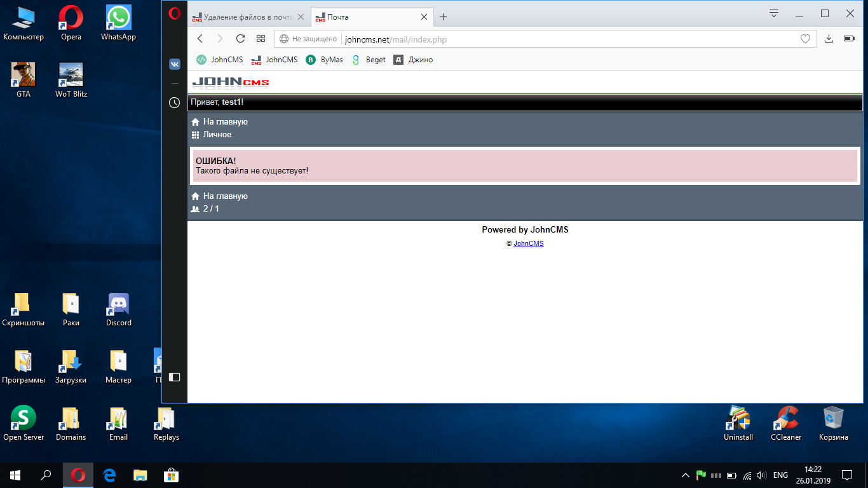Screen dimensions: 868x488
Task: Select the Email desktop shortcut
Action: tap(119, 424)
